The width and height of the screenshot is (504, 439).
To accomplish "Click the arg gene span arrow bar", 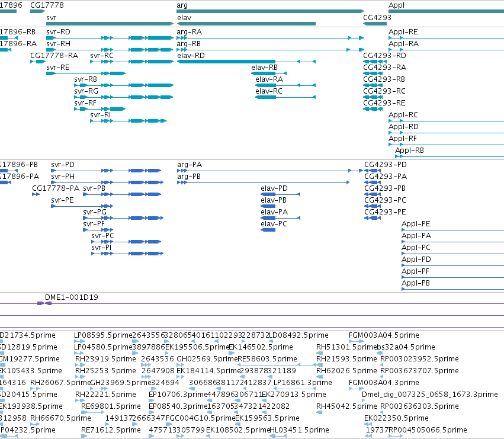I will [270, 11].
